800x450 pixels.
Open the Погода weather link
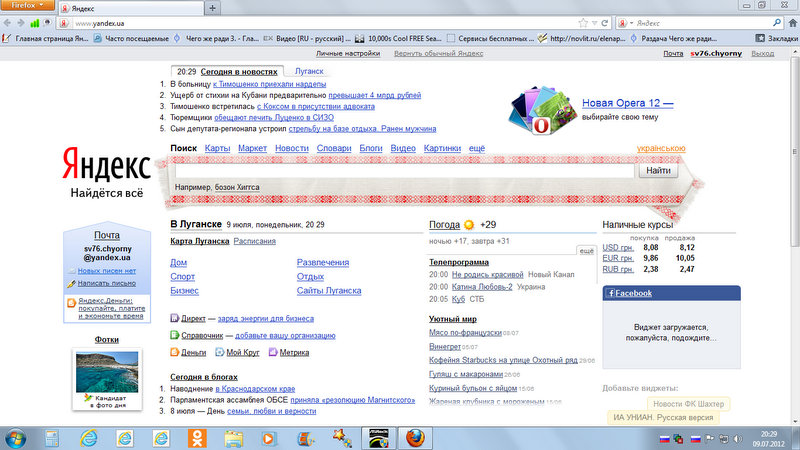tap(444, 224)
